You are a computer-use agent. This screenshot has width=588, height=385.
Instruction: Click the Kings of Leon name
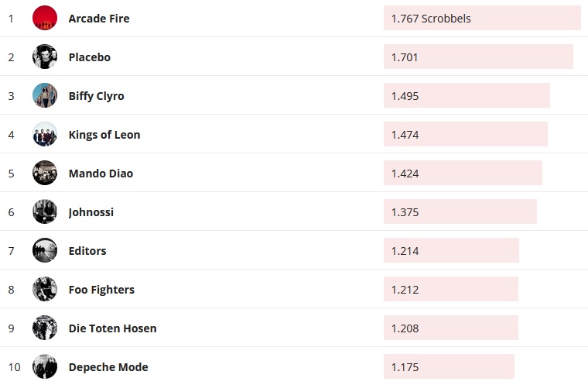[104, 135]
